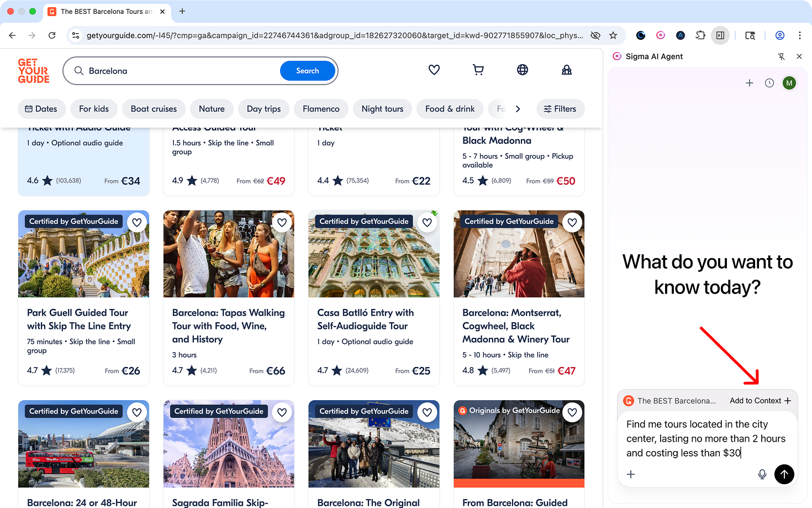
Task: Reload the page
Action: (52, 35)
